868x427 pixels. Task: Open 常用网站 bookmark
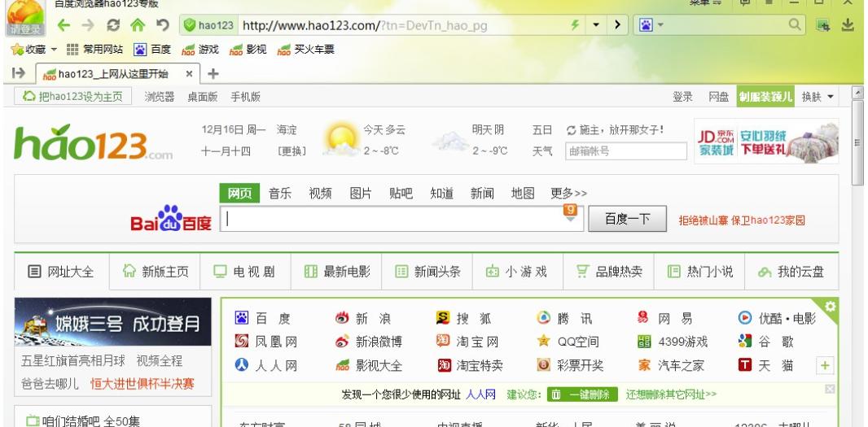click(x=94, y=50)
